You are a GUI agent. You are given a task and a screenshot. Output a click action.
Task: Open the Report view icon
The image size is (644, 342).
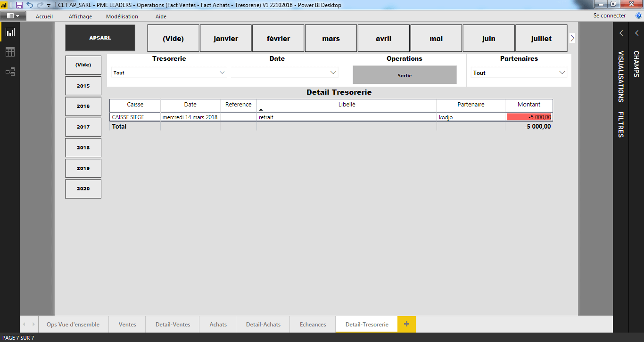click(x=10, y=33)
